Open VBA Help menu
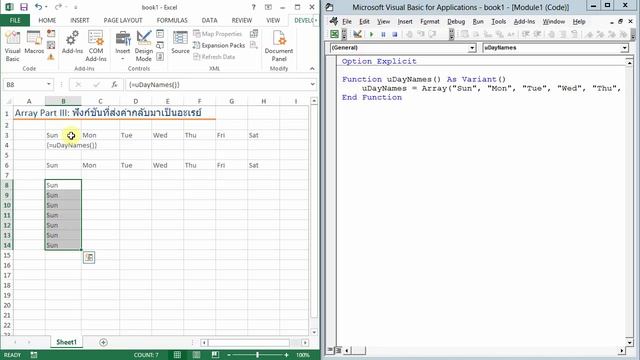This screenshot has height=360, width=640. coord(579,22)
